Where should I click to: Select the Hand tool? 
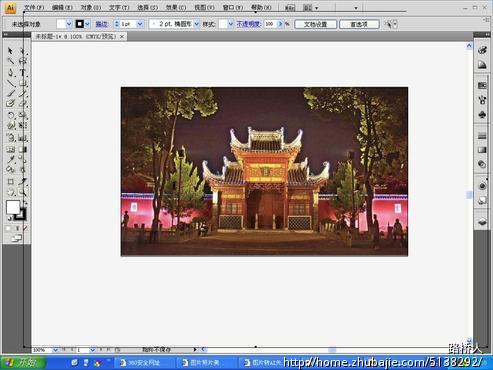[x=10, y=192]
